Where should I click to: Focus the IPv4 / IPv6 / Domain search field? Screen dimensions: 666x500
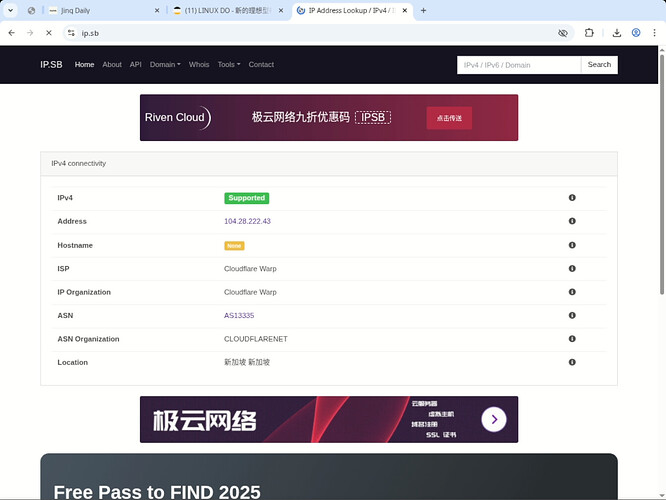[519, 65]
